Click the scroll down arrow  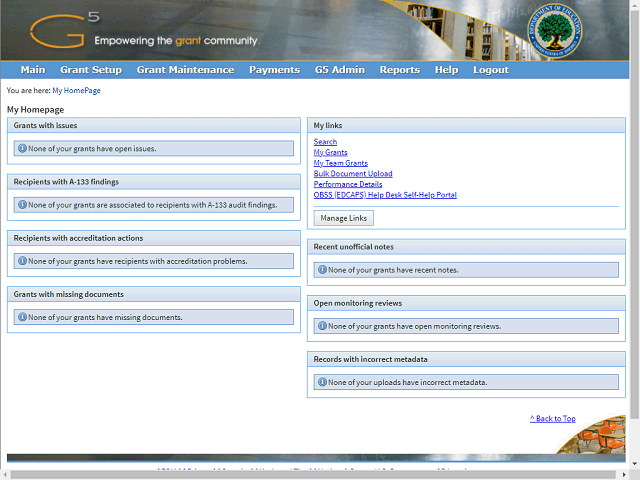[x=635, y=464]
